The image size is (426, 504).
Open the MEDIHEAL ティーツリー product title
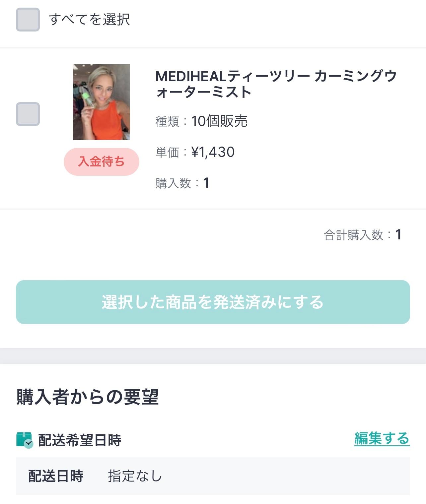pyautogui.click(x=275, y=84)
